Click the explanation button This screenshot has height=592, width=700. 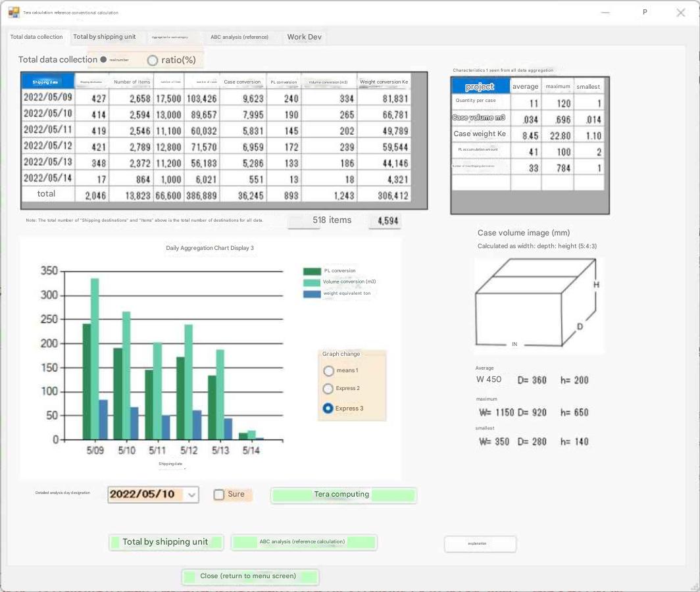[480, 544]
